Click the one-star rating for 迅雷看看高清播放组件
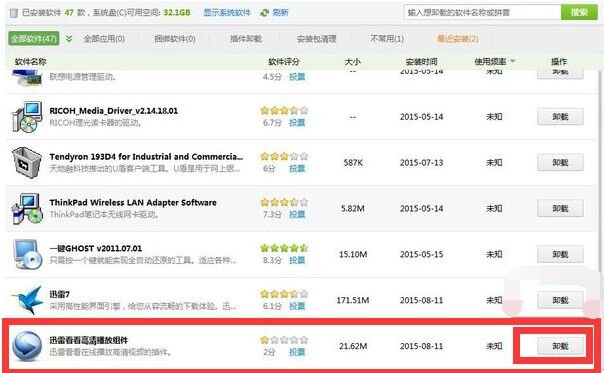The height and width of the screenshot is (373, 604). (x=284, y=340)
